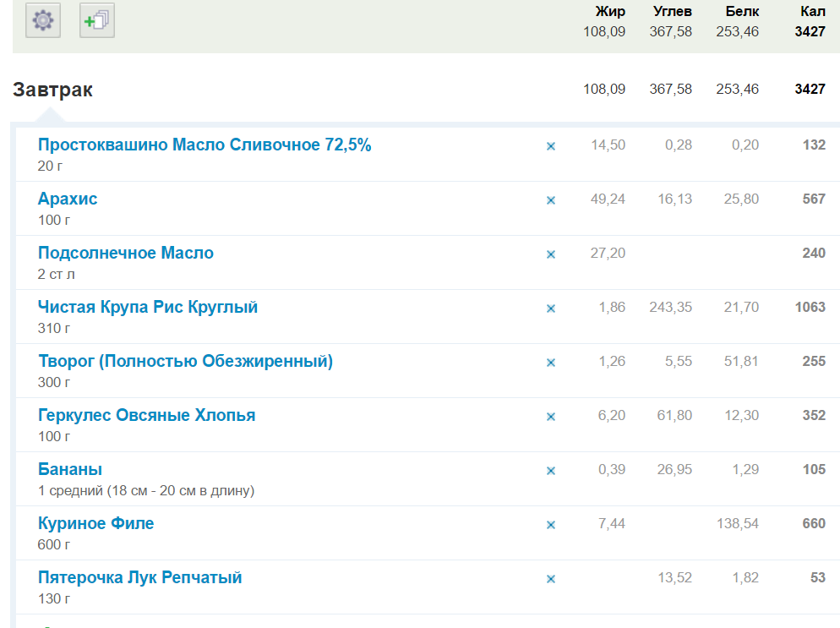The image size is (840, 628).
Task: Remove Творог entry with X icon
Action: (x=551, y=363)
